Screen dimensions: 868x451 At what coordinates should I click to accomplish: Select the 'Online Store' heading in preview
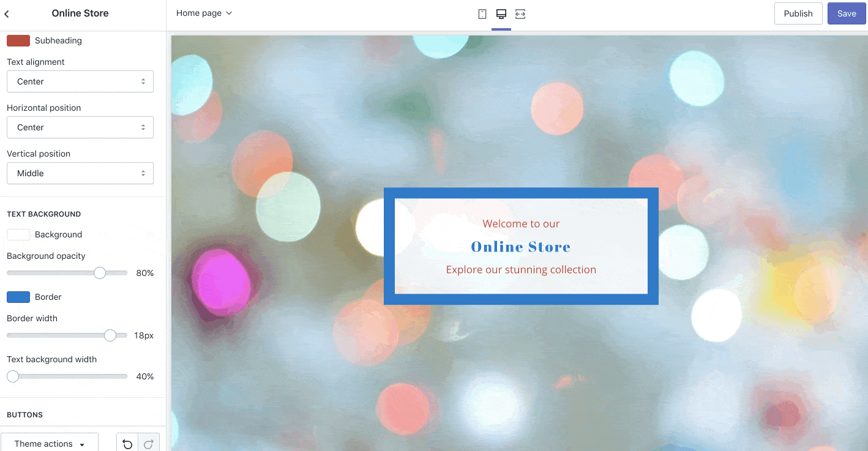(521, 247)
